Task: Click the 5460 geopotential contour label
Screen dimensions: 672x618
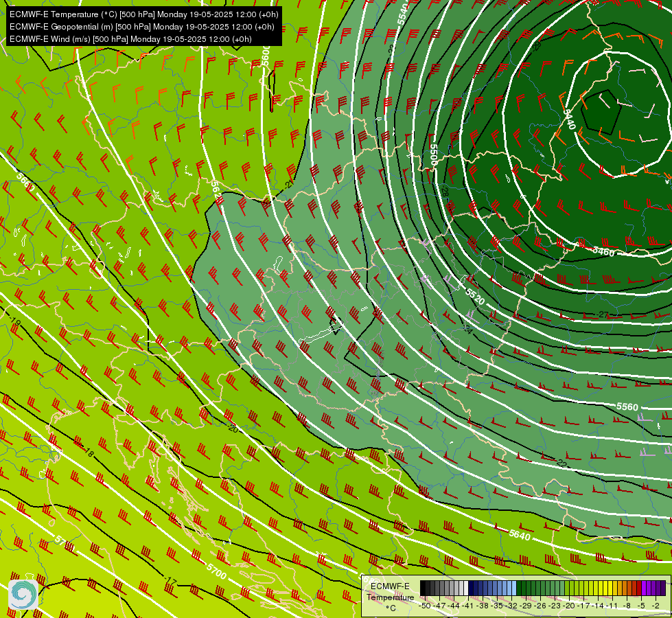Action: 603,251
